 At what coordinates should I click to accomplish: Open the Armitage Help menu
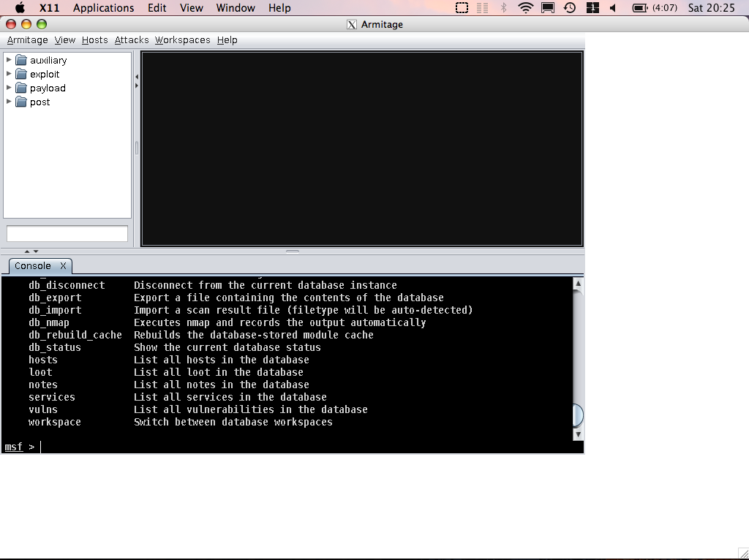227,40
